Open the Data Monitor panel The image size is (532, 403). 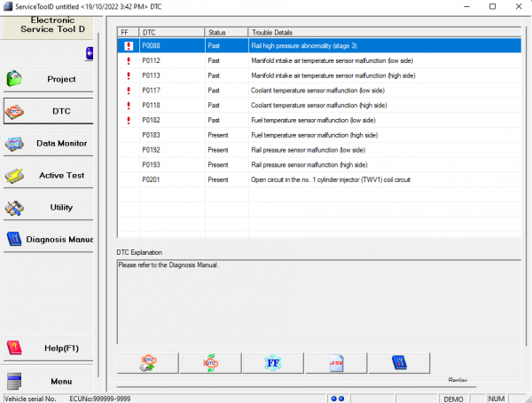coord(48,143)
